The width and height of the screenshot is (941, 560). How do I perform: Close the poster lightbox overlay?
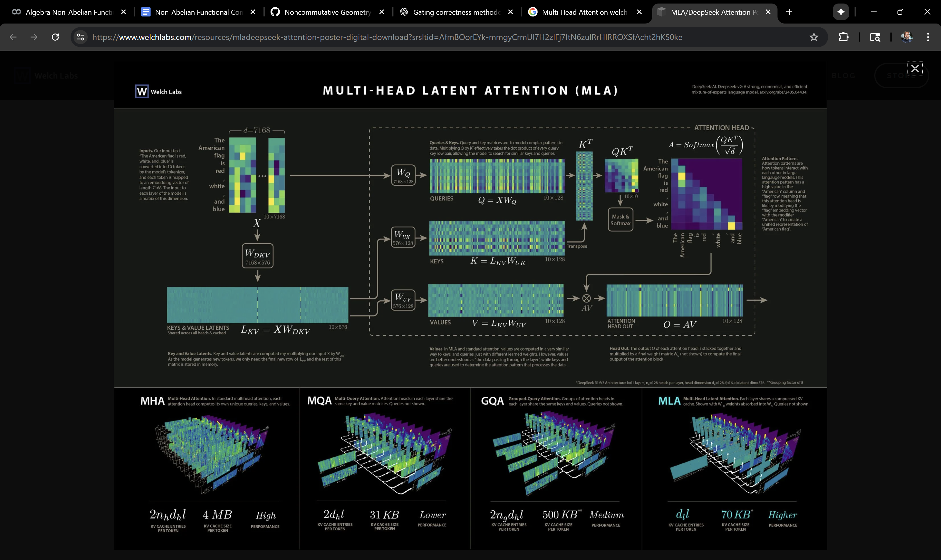915,69
